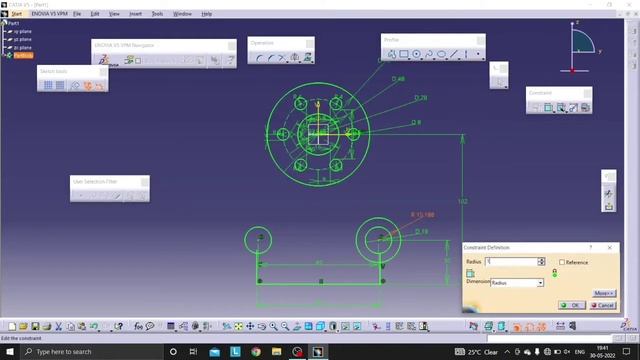Open the Start menu in menu bar
640x360 pixels.
[x=16, y=14]
